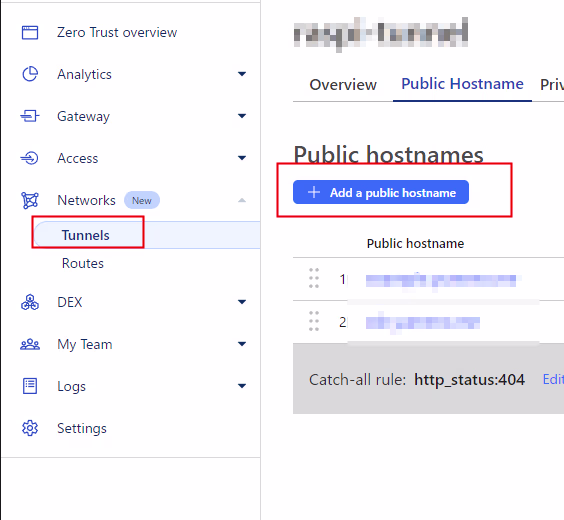
Task: Click the Logs list icon
Action: pos(30,386)
